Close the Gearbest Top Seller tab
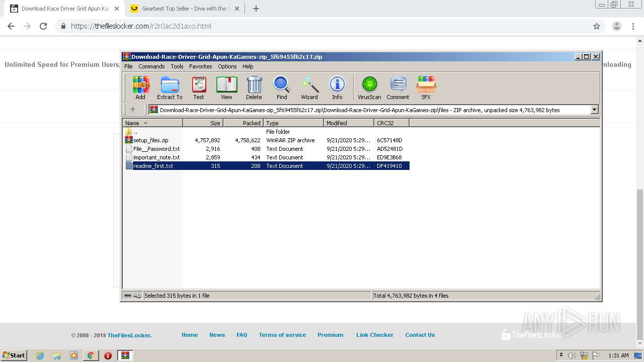 coord(237,9)
